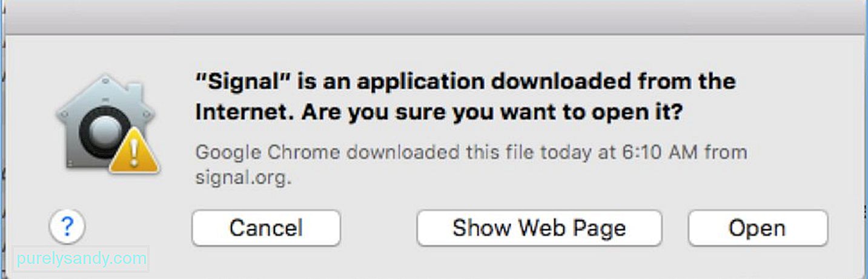Click the blue question mark help button

[67, 227]
